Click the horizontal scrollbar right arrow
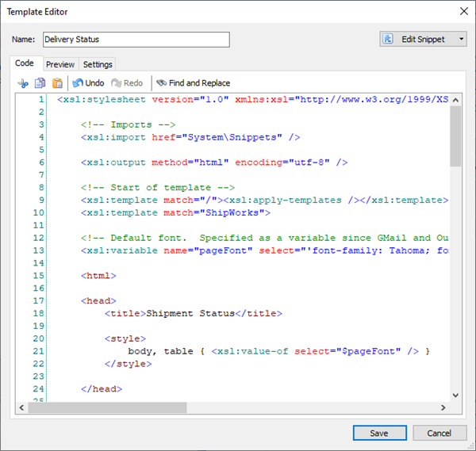This screenshot has width=476, height=451. coord(443,407)
